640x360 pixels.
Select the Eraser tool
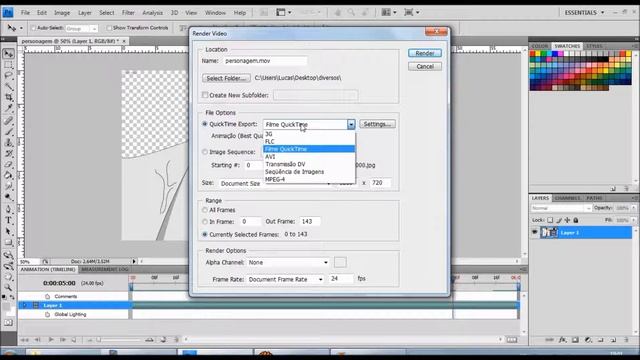tap(8, 164)
